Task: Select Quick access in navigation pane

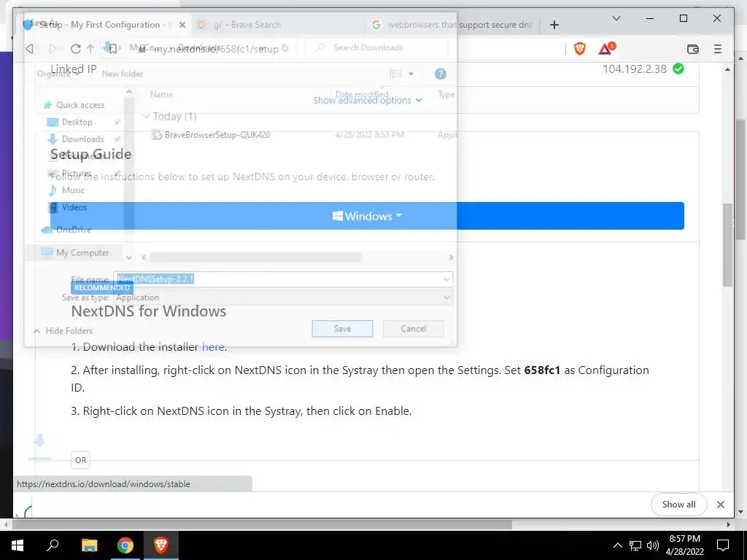Action: click(74, 105)
